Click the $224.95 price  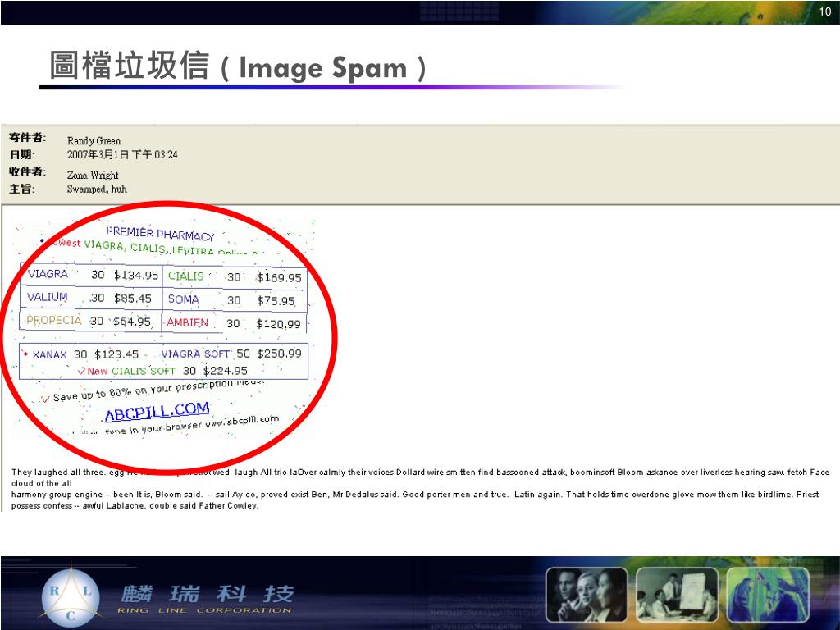click(225, 371)
